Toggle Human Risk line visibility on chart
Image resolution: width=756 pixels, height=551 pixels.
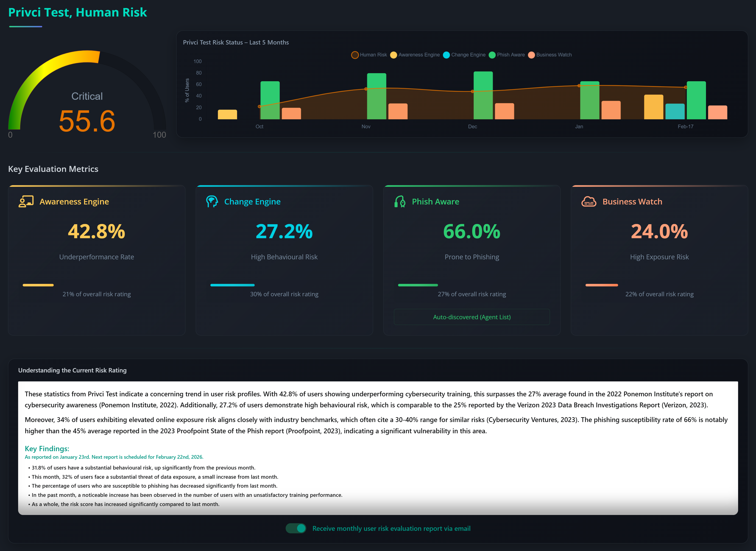tap(355, 54)
